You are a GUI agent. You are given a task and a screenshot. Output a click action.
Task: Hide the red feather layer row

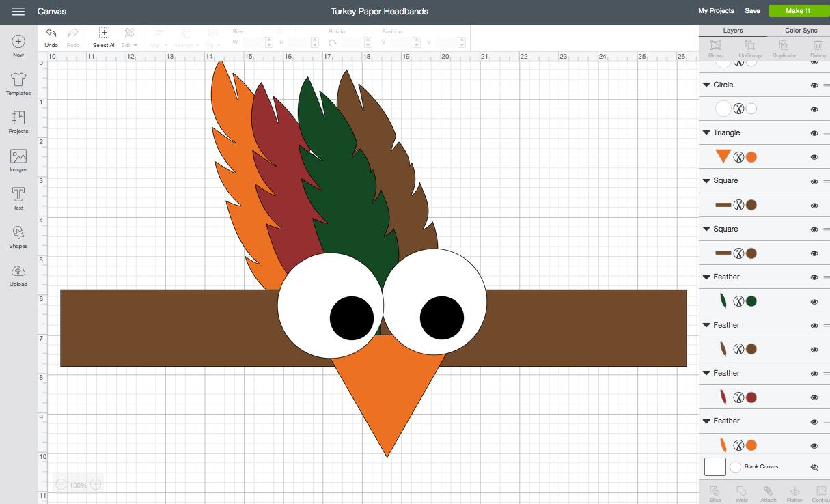(x=814, y=397)
